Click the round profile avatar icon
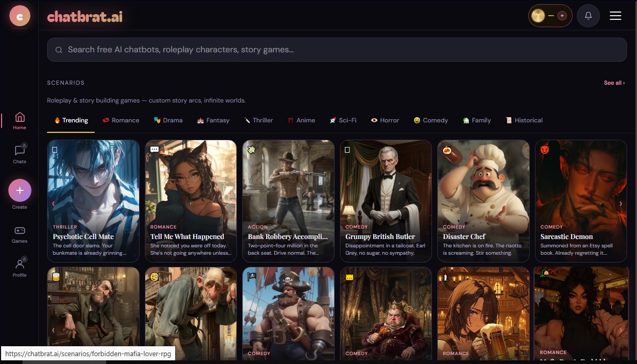This screenshot has height=364, width=637. tap(20, 16)
